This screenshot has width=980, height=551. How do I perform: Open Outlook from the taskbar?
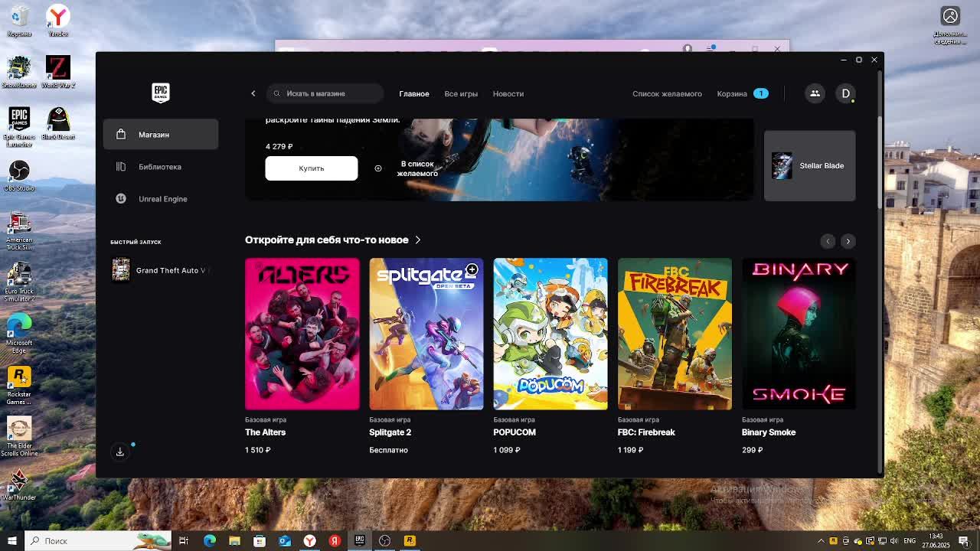coord(285,541)
